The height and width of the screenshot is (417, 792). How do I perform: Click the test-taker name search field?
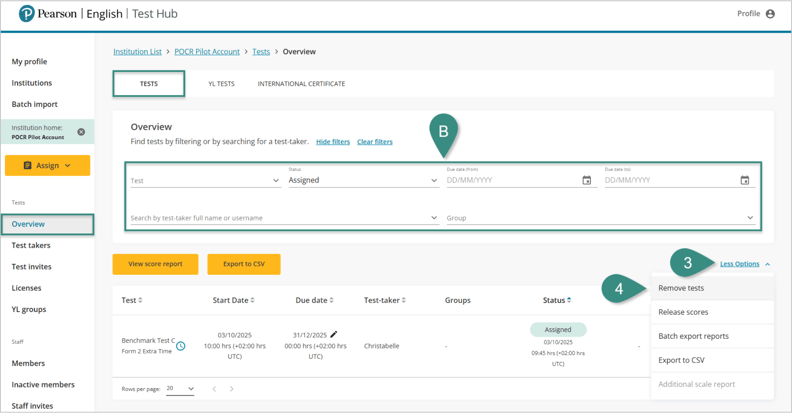pyautogui.click(x=280, y=218)
